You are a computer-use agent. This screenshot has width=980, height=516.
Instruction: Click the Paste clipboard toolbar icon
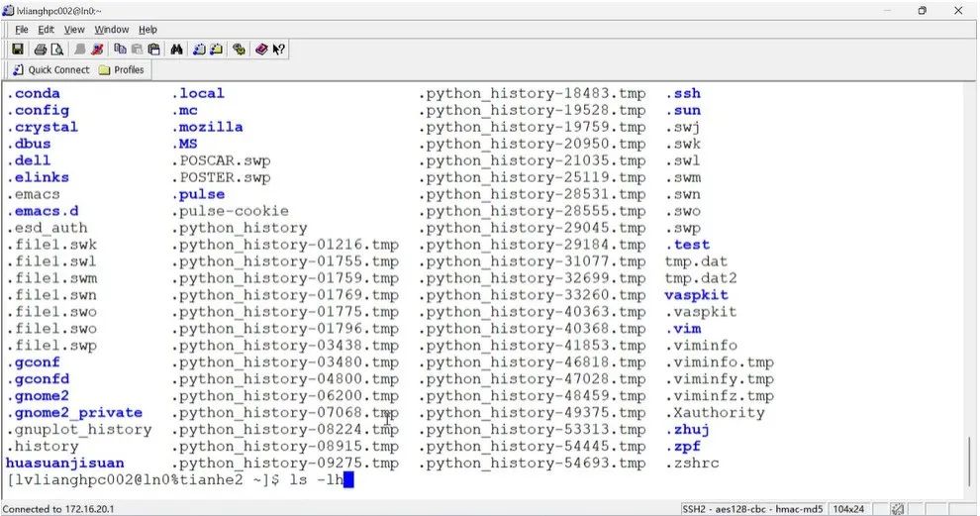tap(153, 49)
